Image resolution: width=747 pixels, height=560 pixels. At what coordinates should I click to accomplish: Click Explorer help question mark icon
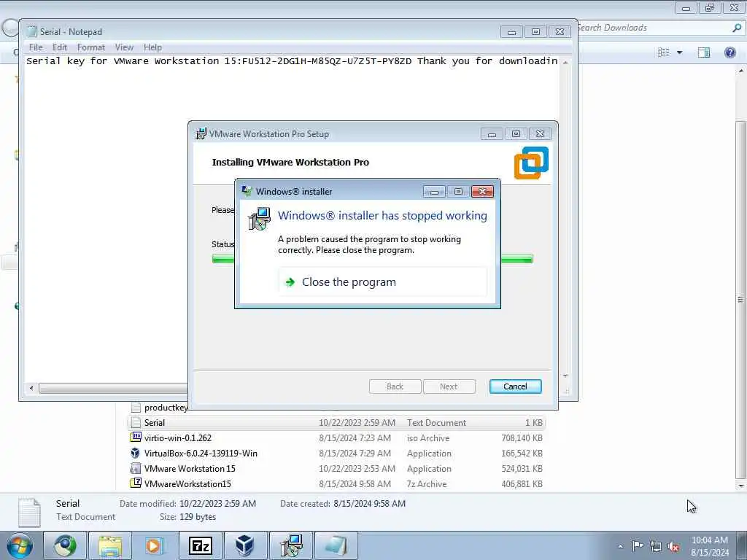click(x=729, y=52)
